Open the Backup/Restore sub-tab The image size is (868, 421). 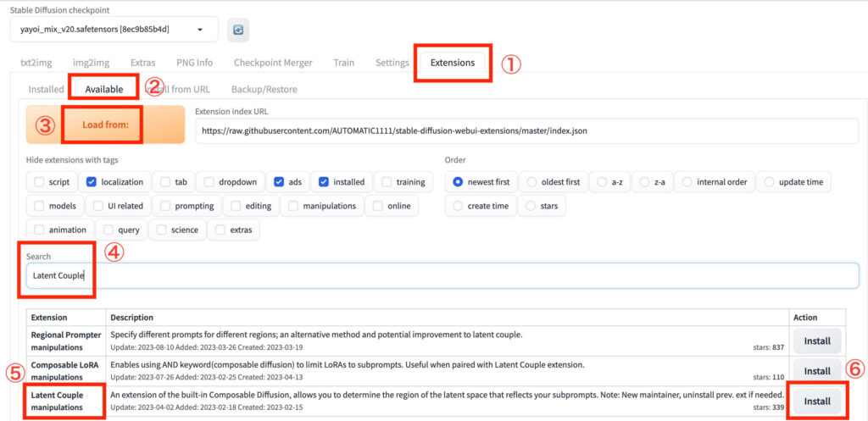pyautogui.click(x=264, y=89)
